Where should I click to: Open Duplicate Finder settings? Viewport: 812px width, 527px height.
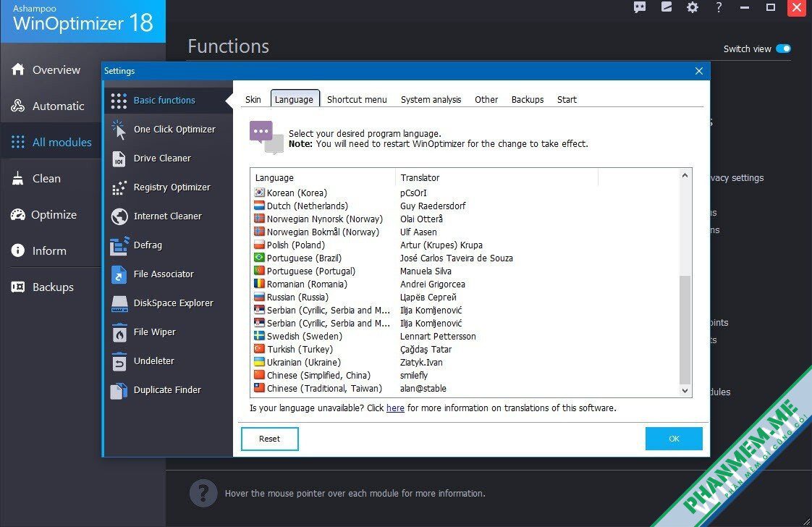(x=169, y=390)
